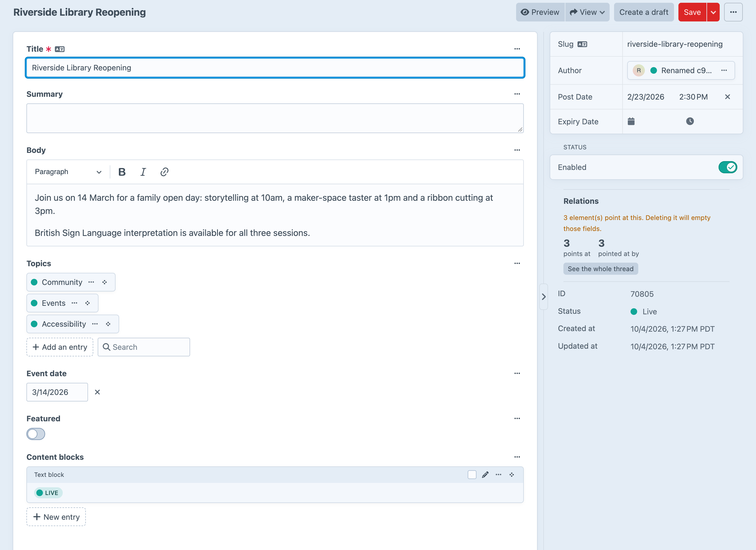The height and width of the screenshot is (550, 756).
Task: Click move handle on Community topic
Action: tap(105, 282)
